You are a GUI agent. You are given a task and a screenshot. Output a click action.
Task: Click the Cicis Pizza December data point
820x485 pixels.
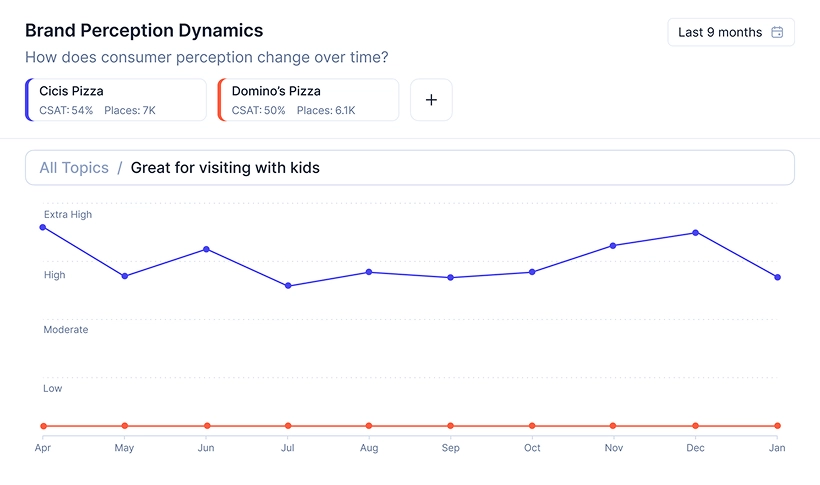[x=695, y=233]
